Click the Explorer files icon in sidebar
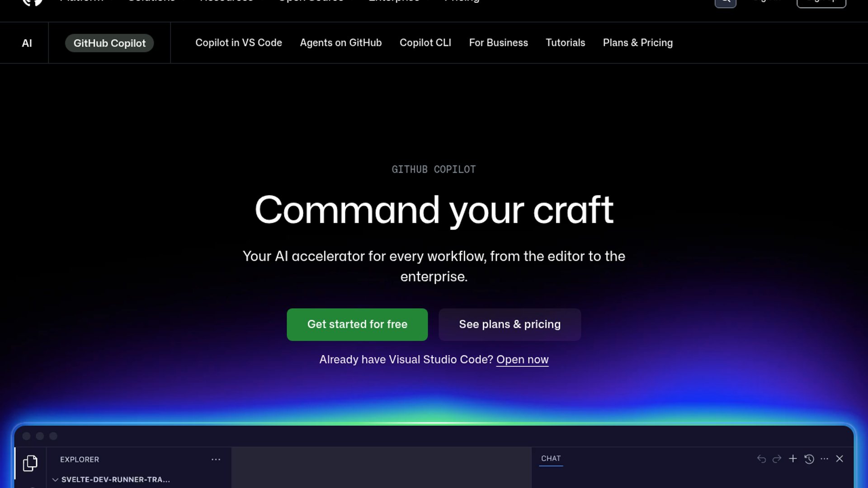Screen dimensions: 868x488 click(x=30, y=463)
